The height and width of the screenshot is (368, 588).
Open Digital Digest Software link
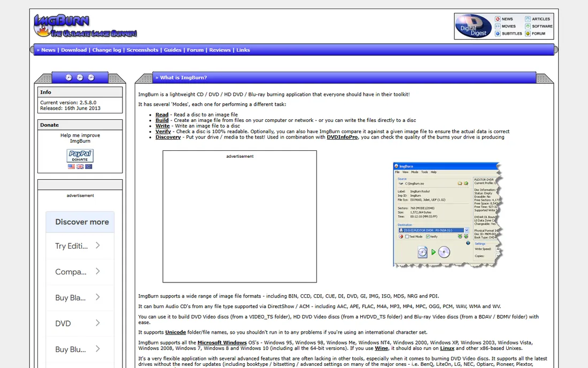[x=538, y=26]
